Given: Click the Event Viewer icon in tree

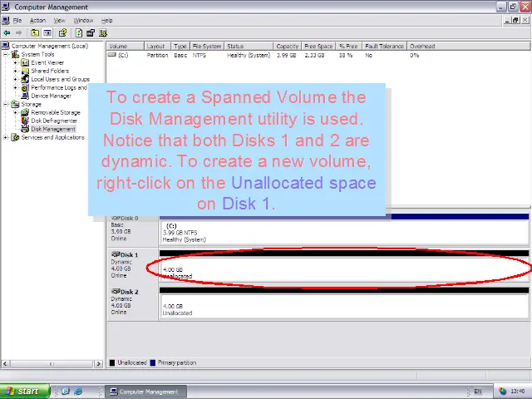Looking at the screenshot, I should point(25,62).
